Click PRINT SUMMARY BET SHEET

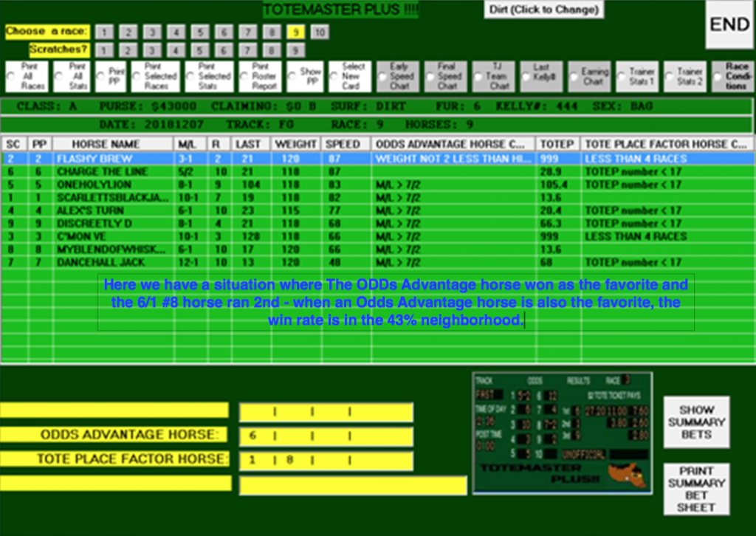(x=697, y=488)
